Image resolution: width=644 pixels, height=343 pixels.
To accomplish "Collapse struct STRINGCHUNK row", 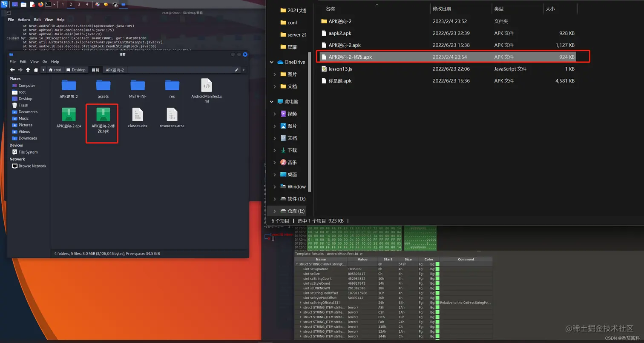I will (297, 264).
